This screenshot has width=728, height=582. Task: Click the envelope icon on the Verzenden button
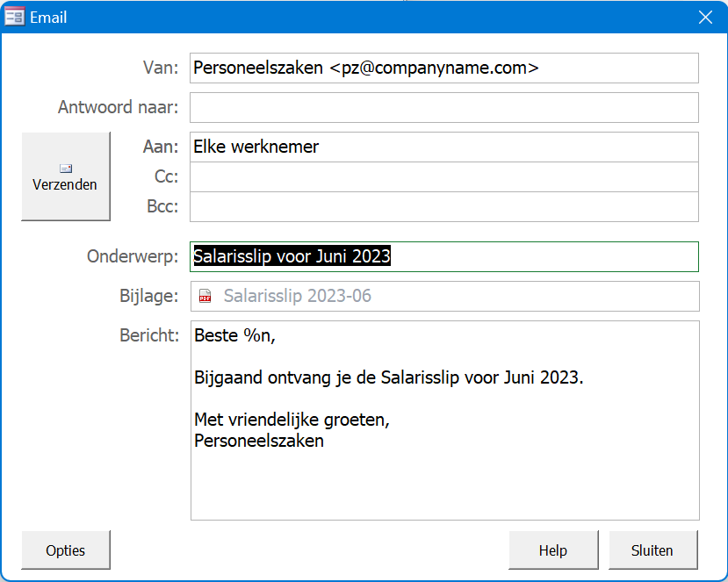(66, 168)
